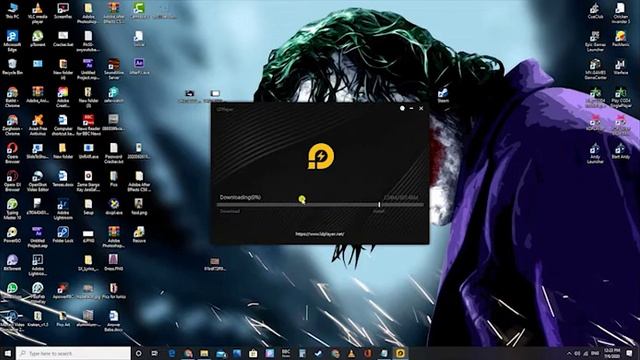This screenshot has height=360, width=640.
Task: Open the Epic Games Launcher shortcut
Action: [x=595, y=41]
